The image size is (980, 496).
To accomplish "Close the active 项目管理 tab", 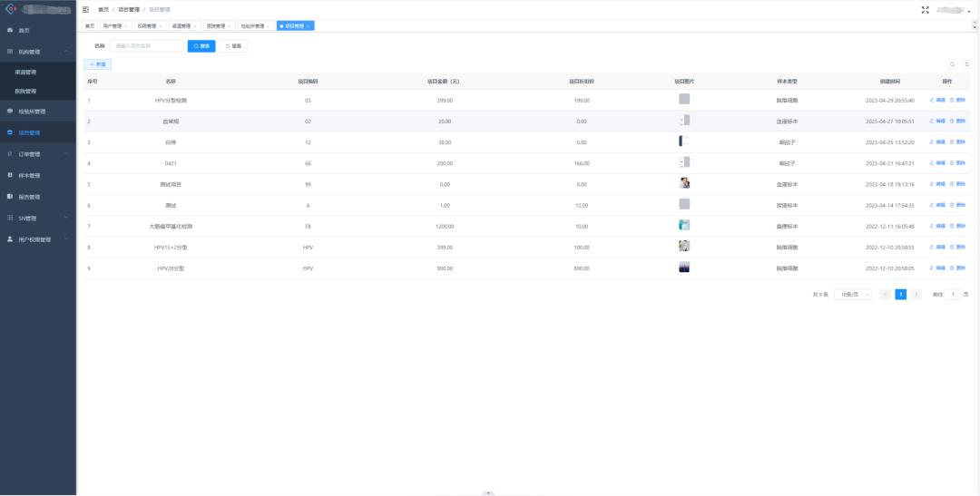I will click(x=309, y=26).
